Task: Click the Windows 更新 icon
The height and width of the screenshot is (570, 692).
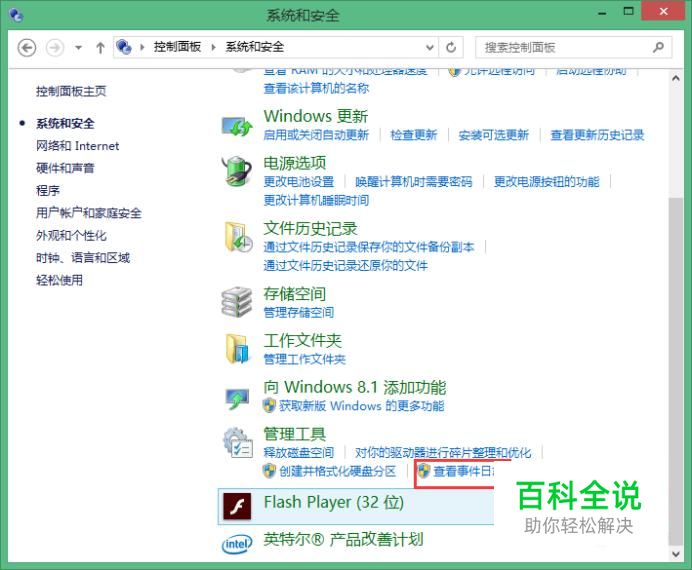Action: tap(237, 126)
